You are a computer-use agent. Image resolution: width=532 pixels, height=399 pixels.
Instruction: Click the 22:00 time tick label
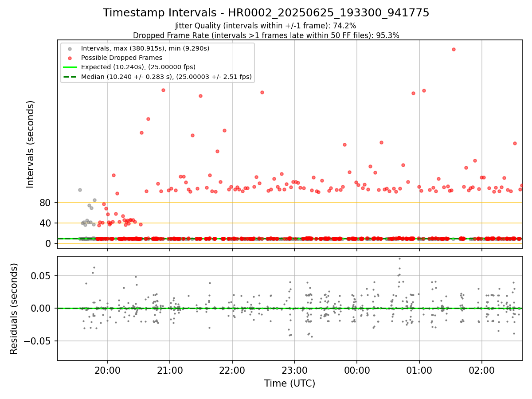point(232,370)
